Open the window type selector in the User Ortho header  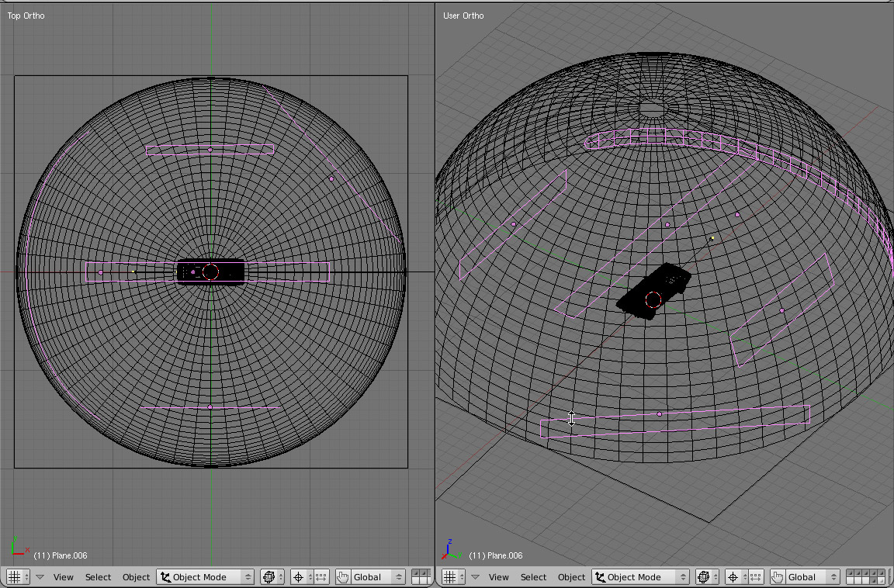(452, 577)
